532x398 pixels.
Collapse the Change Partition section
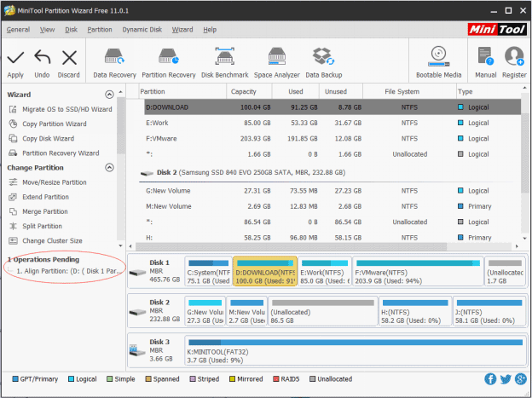click(109, 168)
